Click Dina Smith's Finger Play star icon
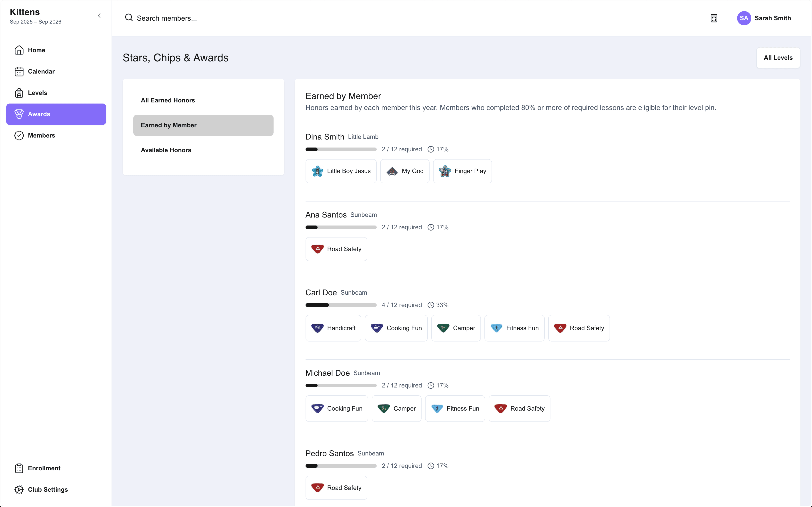The height and width of the screenshot is (507, 812). coord(445,171)
